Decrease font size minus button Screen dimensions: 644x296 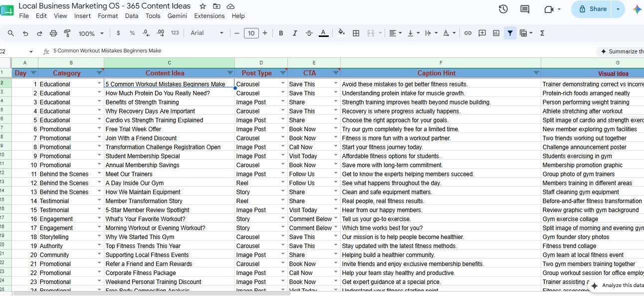(x=237, y=33)
